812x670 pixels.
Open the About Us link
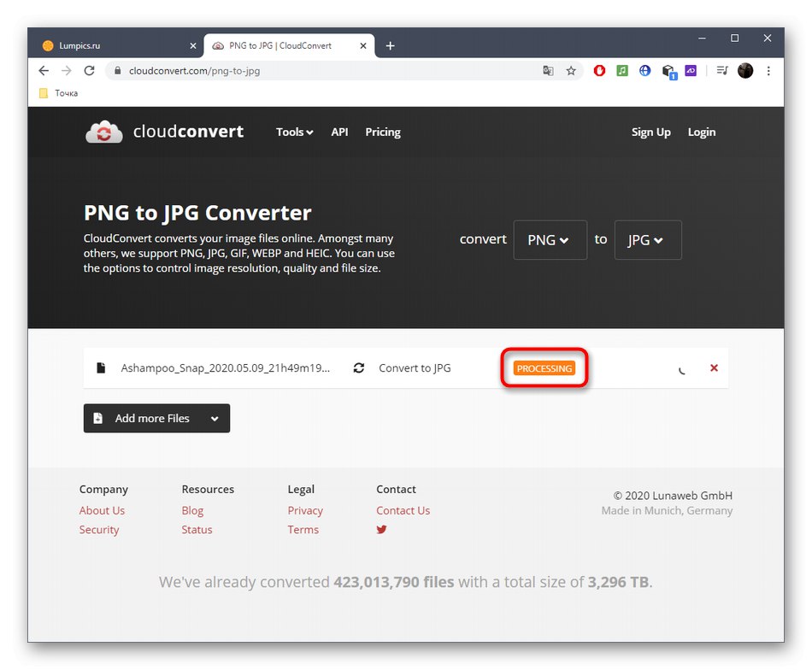102,510
